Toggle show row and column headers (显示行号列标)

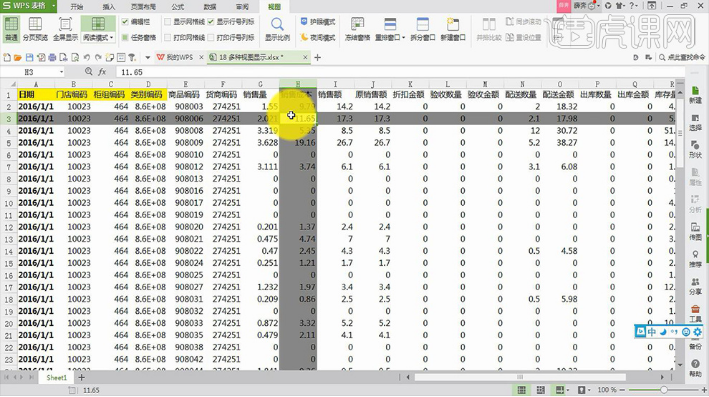(211, 22)
